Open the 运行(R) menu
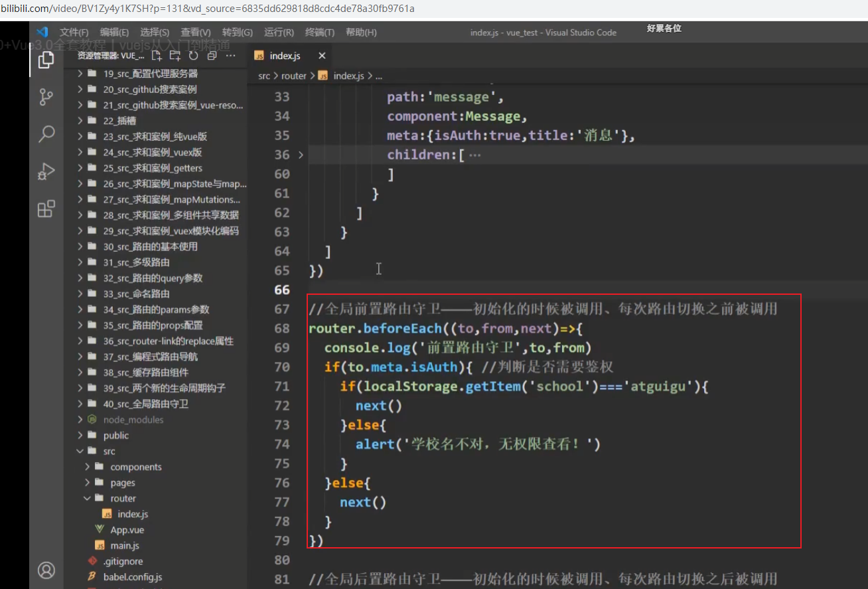The width and height of the screenshot is (868, 589). coord(279,33)
